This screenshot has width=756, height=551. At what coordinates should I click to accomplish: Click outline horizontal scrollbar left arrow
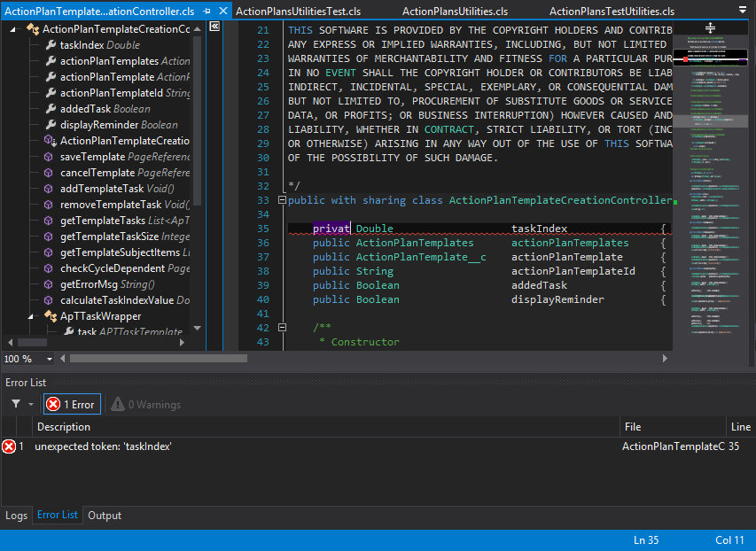(10, 342)
